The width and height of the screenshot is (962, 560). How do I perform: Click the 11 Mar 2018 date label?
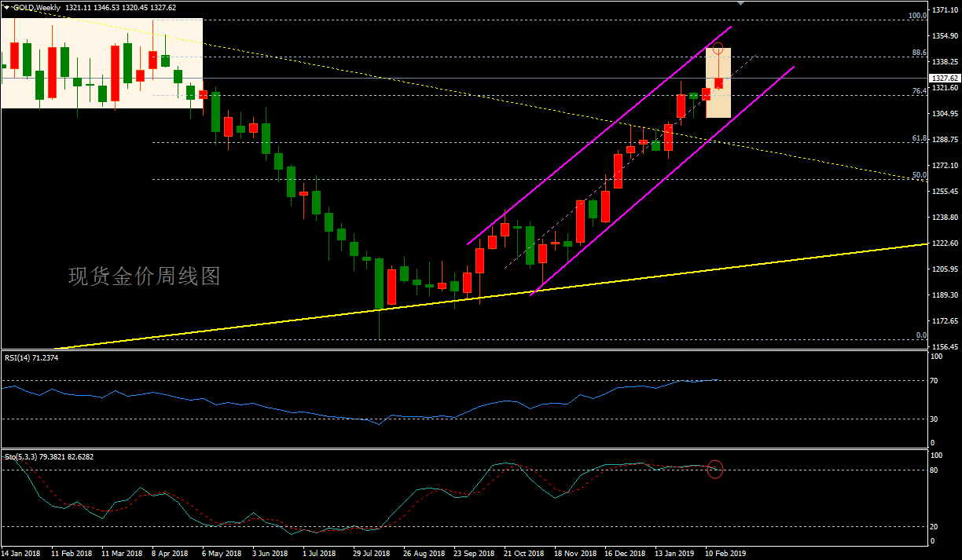tap(122, 553)
